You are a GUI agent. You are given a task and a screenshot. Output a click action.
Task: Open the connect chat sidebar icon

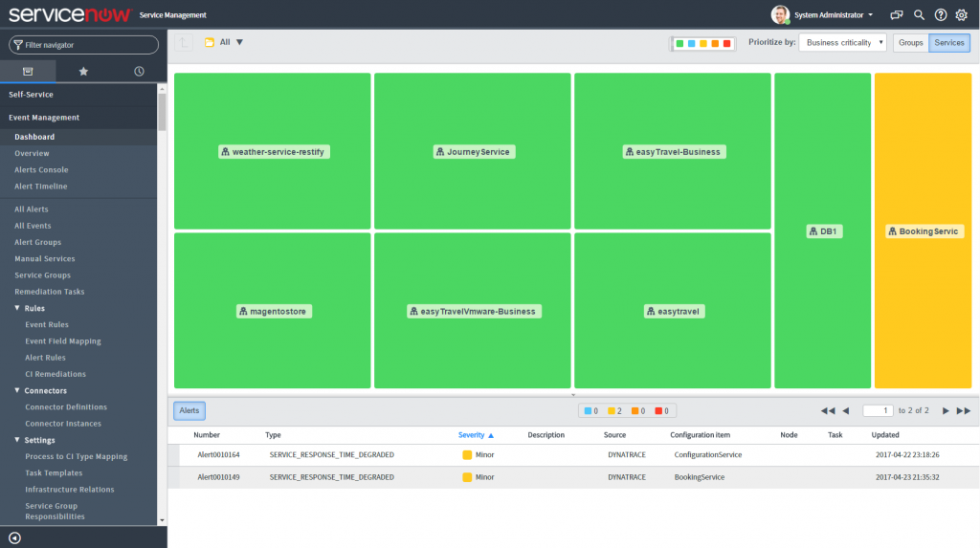coord(896,15)
